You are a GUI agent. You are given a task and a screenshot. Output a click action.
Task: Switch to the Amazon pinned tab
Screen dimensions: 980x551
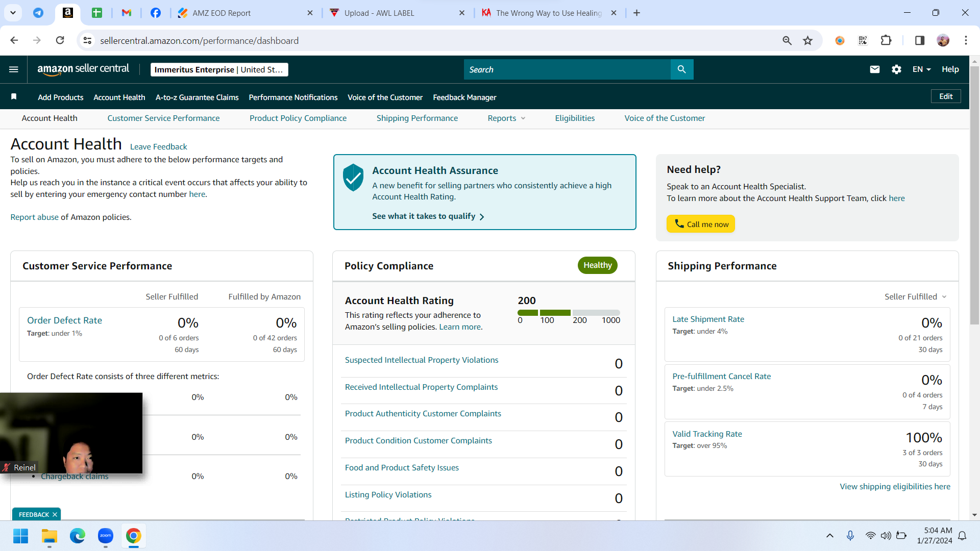click(x=67, y=13)
